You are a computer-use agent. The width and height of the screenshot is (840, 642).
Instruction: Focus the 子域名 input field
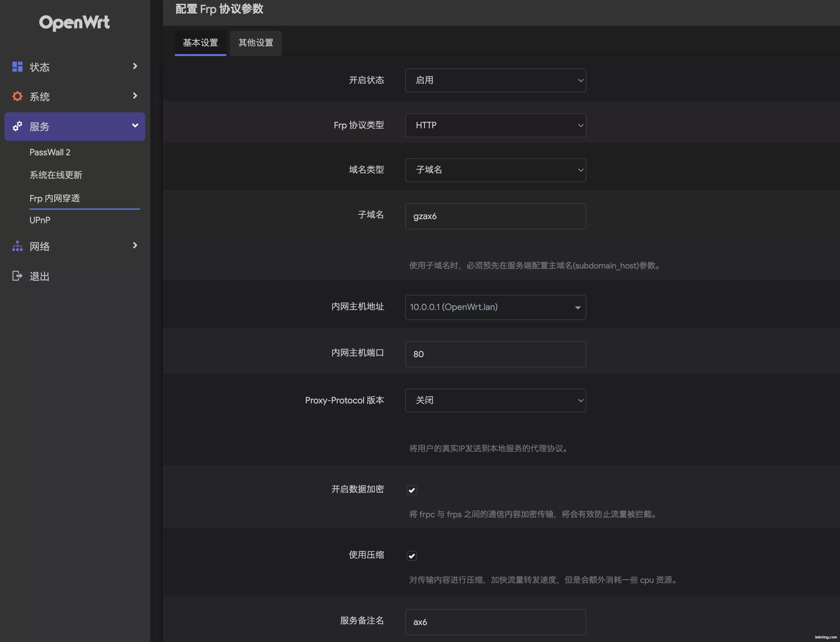(495, 216)
